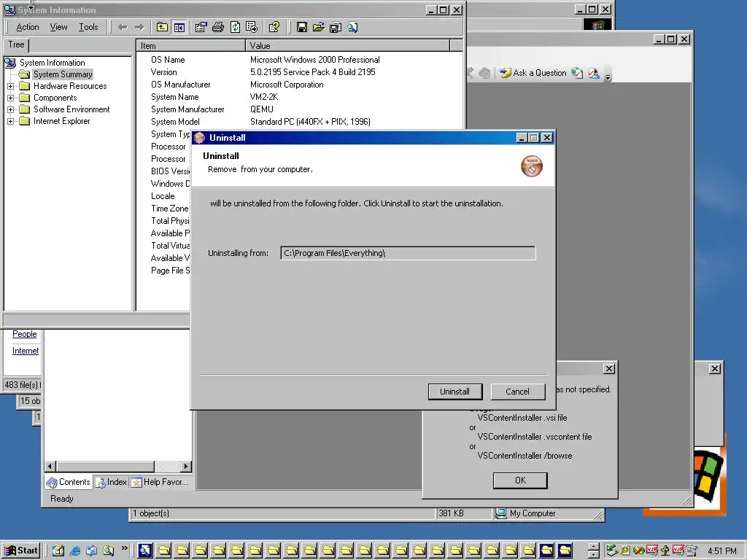The image size is (747, 560).
Task: Launch Internet Explorer from Quick Launch
Action: point(75,551)
